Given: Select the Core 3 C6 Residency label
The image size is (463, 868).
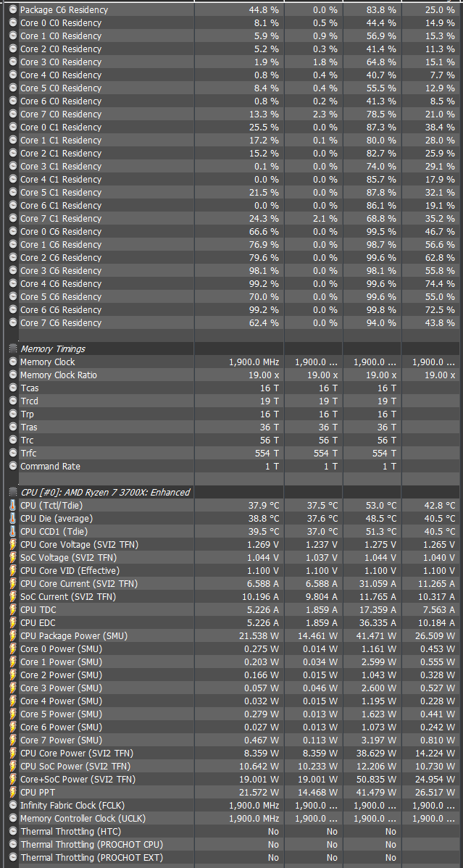Looking at the screenshot, I should 61,271.
